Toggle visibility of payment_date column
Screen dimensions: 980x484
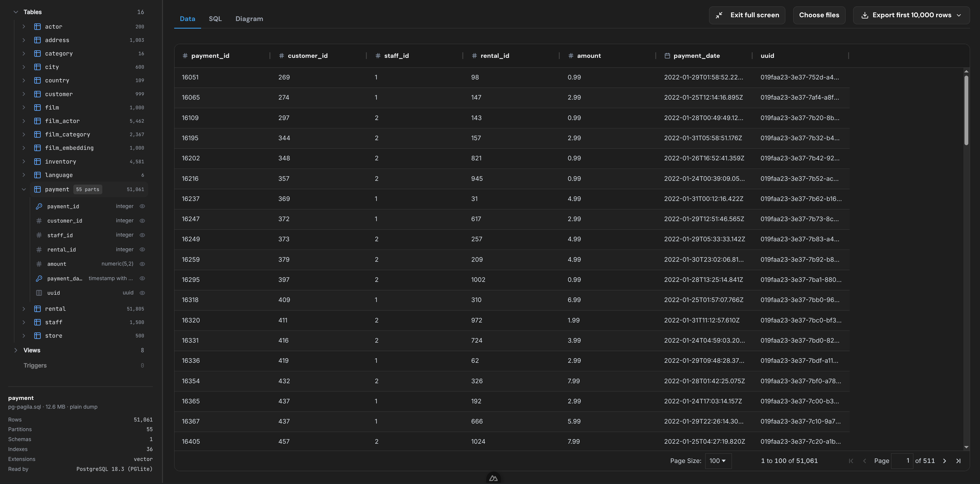point(142,278)
